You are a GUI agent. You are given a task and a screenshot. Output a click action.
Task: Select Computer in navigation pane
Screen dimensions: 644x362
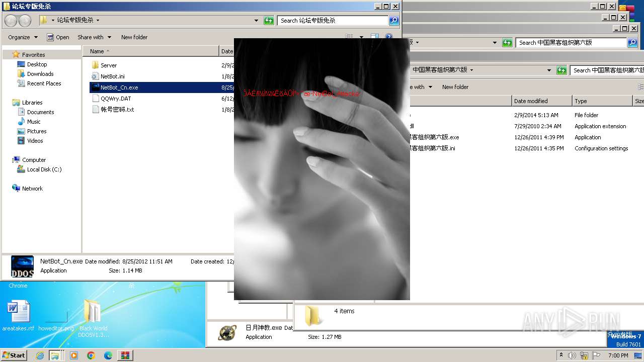click(34, 160)
